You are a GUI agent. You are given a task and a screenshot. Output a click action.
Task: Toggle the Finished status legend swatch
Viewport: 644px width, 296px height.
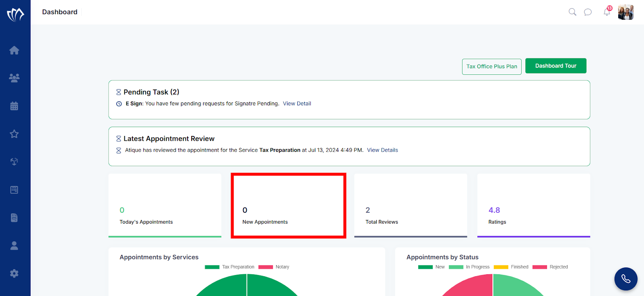[x=501, y=267]
